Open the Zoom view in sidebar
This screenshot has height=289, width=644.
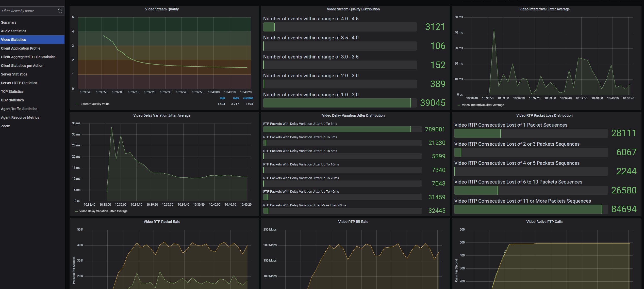[6, 126]
